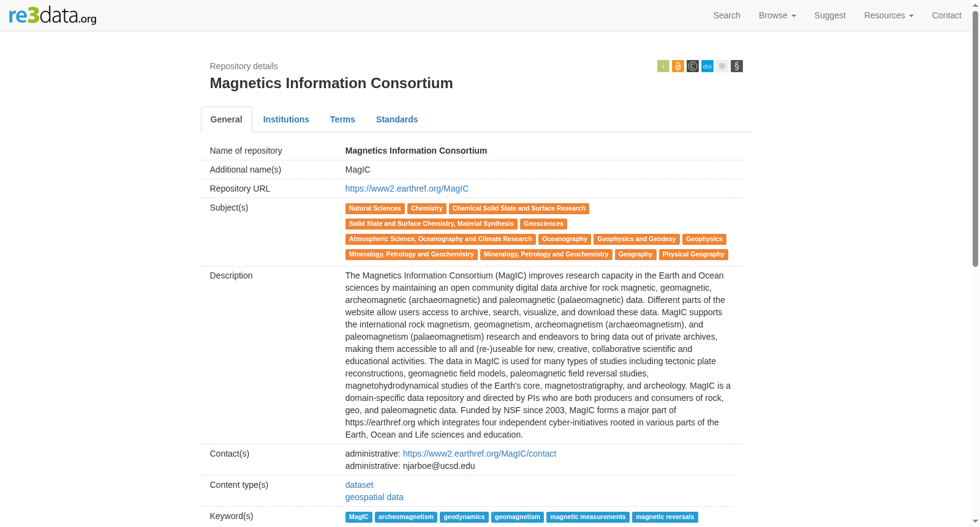Switch to the Terms tab
Image resolution: width=980 pixels, height=527 pixels.
[x=342, y=119]
